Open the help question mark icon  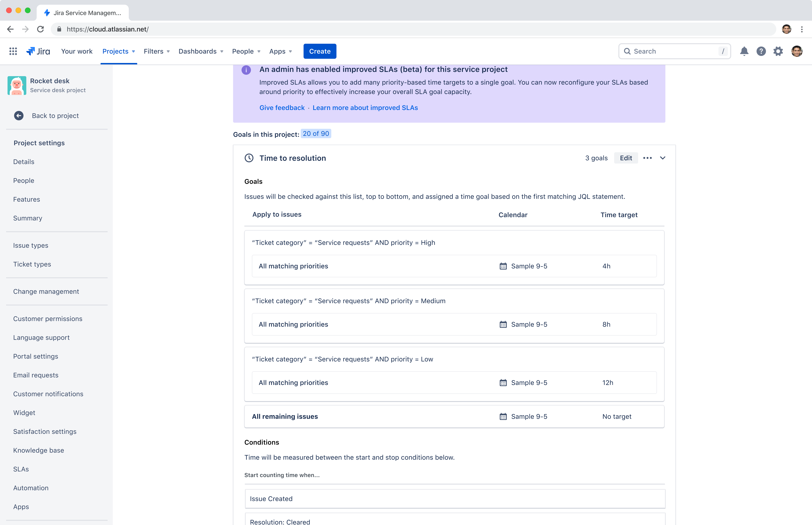tap(761, 51)
